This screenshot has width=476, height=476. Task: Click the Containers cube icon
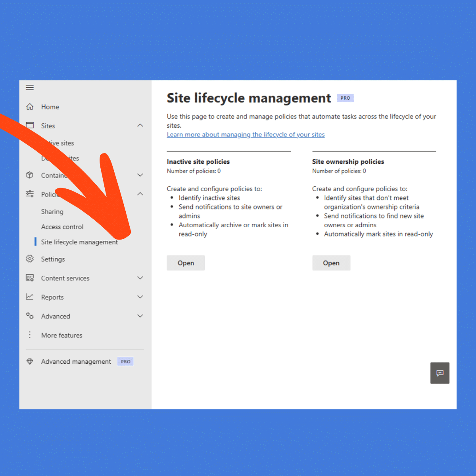coord(30,175)
